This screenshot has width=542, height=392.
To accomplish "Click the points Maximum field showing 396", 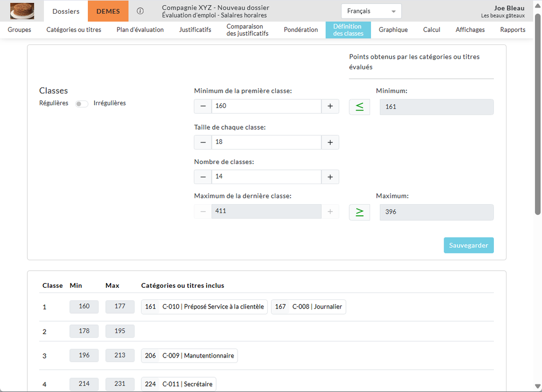I will (x=437, y=212).
